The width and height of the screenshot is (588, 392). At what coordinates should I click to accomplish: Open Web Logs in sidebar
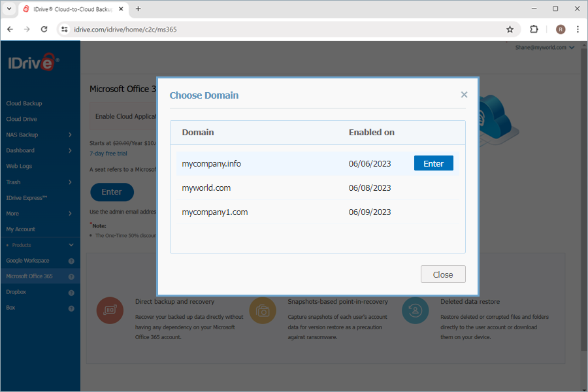click(x=19, y=166)
